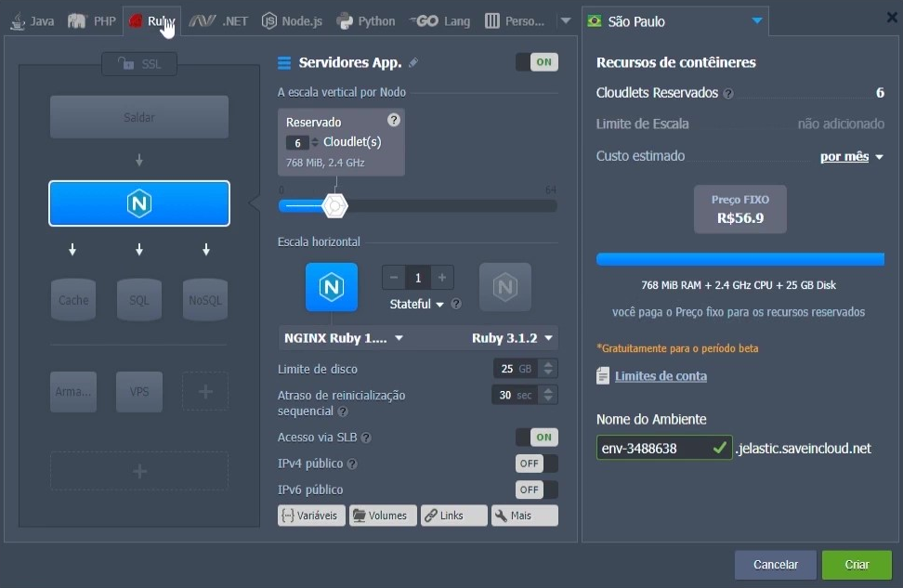Add a NoSQL database node
The height and width of the screenshot is (588, 903).
click(205, 299)
